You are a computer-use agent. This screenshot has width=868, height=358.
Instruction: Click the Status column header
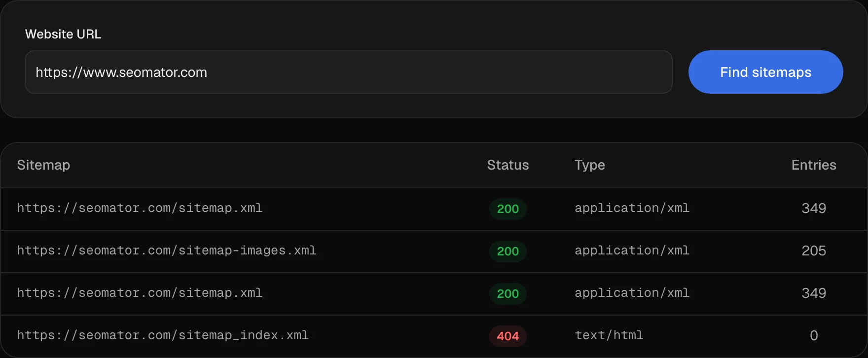(x=508, y=165)
